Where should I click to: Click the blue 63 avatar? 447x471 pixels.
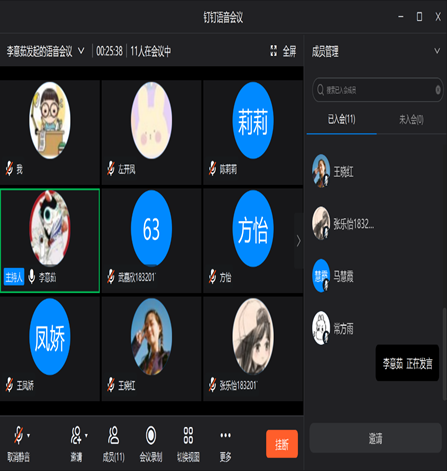151,229
